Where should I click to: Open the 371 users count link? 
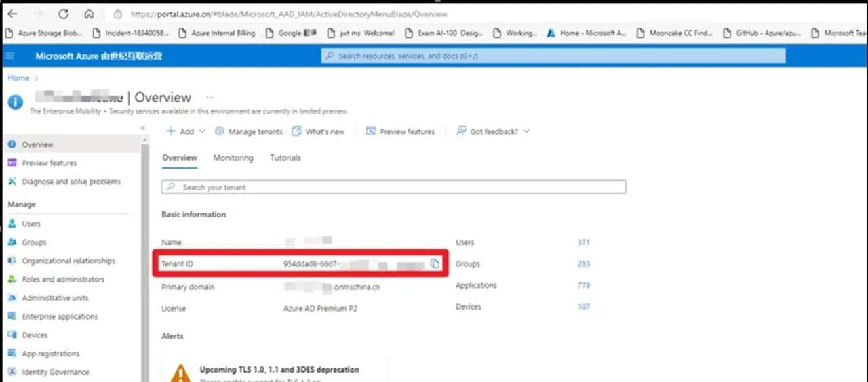(583, 242)
